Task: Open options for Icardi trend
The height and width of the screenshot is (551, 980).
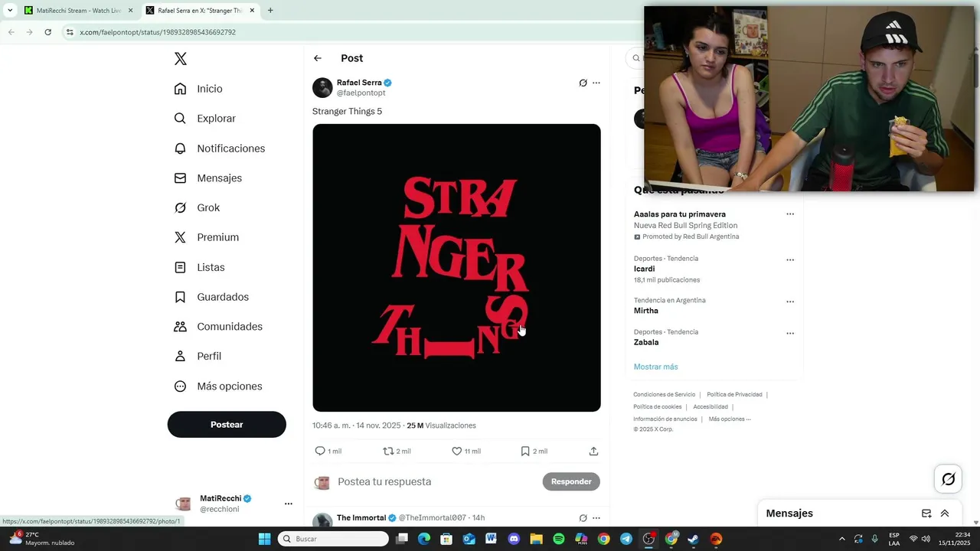Action: coord(790,260)
